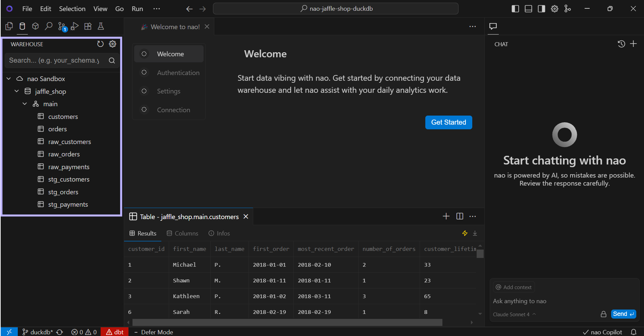Screen dimensions: 644x336
Task: Open the Settings step in welcome
Action: point(169,91)
